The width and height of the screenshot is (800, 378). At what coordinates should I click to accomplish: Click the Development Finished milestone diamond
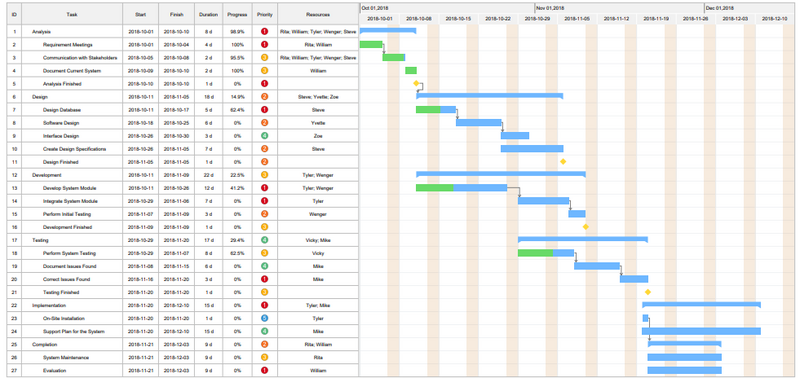586,226
